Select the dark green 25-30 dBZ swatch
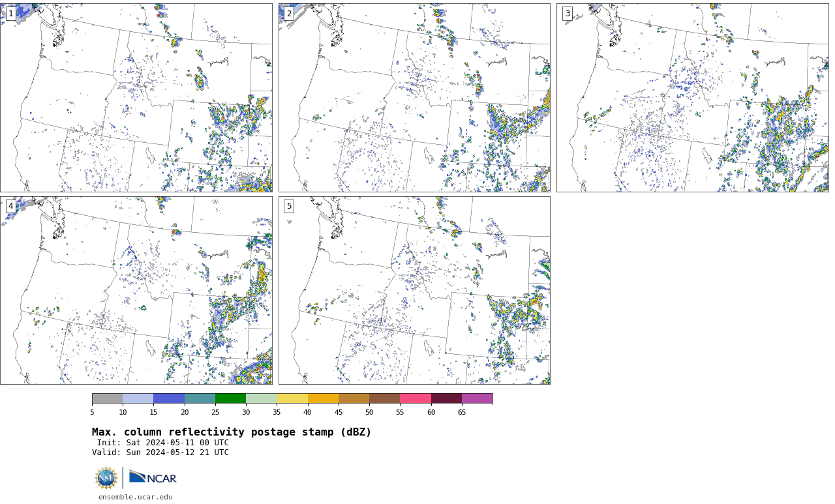835x504 pixels. click(231, 398)
